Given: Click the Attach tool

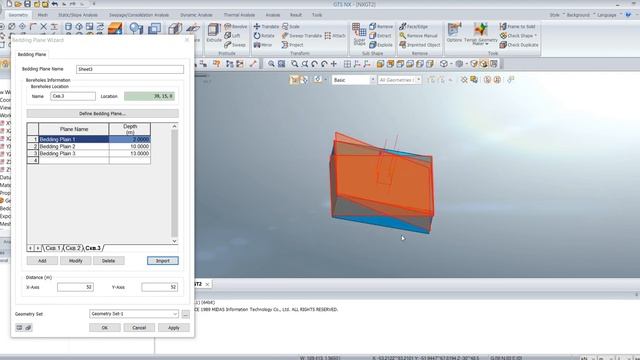Looking at the screenshot, I should click(335, 36).
